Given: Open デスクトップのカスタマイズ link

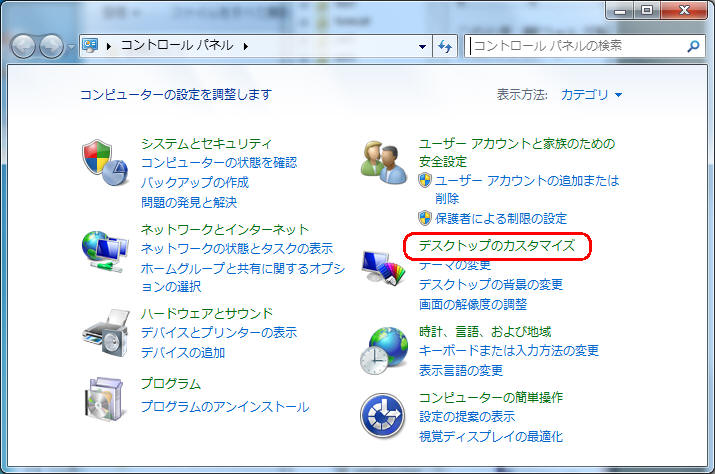Looking at the screenshot, I should tap(497, 245).
